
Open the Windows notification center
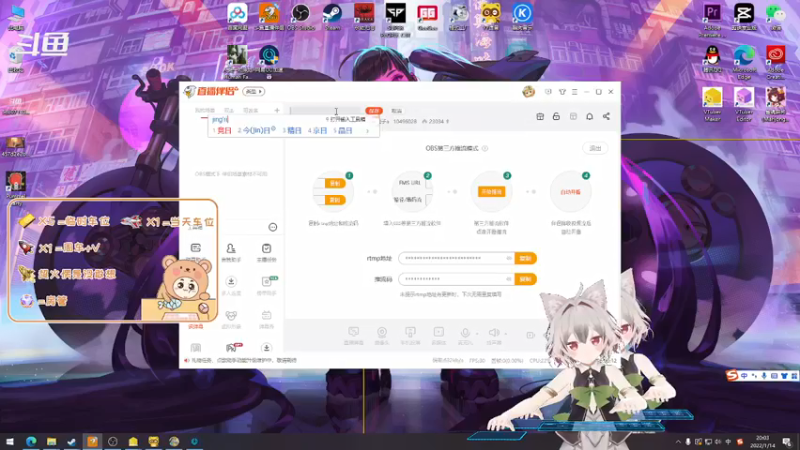coord(787,442)
